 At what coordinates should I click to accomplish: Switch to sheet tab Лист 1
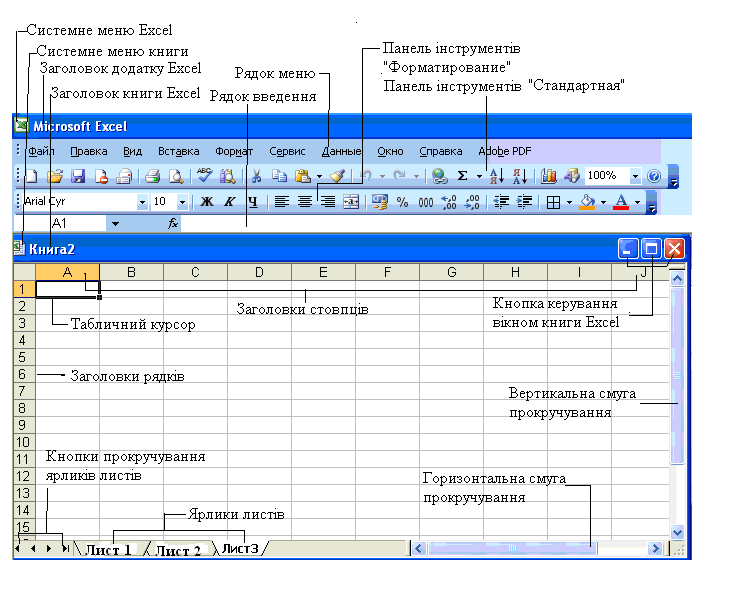(108, 550)
